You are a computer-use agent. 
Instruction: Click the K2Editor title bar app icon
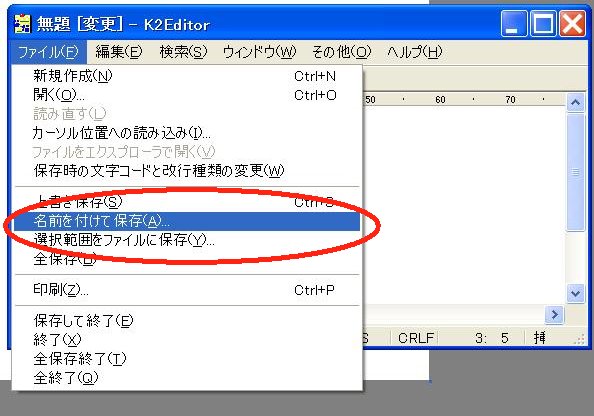22,24
